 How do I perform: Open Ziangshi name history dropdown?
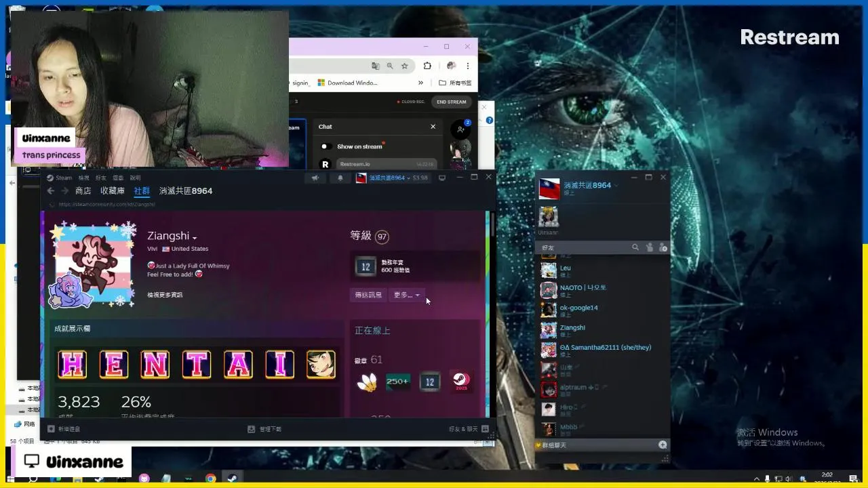(195, 237)
